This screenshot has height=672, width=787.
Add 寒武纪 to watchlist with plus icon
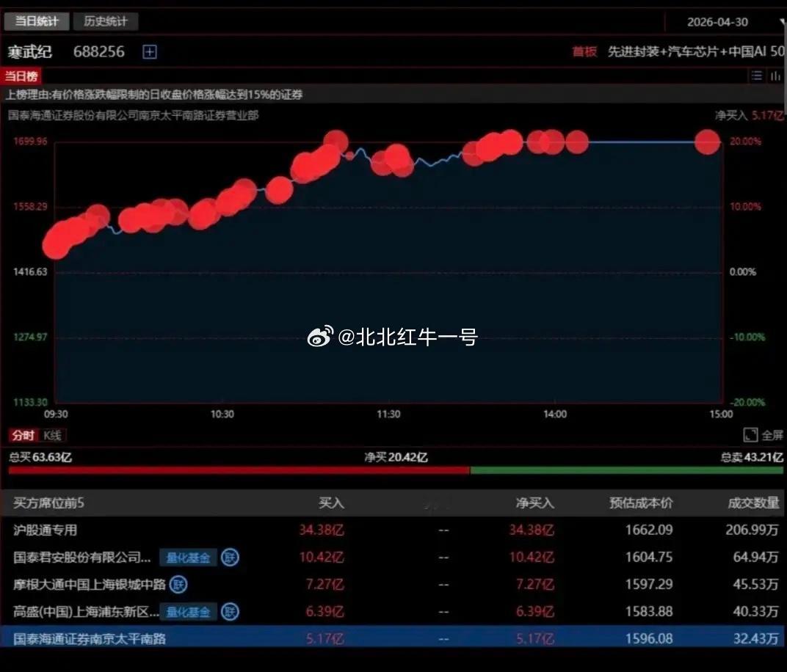(150, 51)
